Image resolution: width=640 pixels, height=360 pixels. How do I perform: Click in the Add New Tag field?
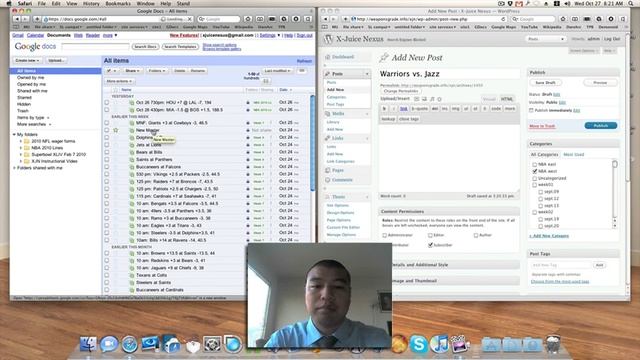[x=560, y=265]
